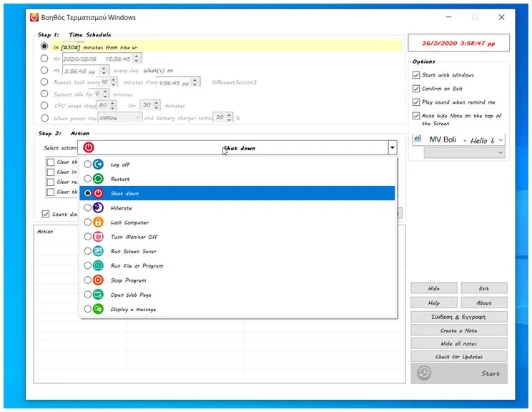The width and height of the screenshot is (532, 412).
Task: Click the font icon beside MV Boli
Action: [x=418, y=139]
